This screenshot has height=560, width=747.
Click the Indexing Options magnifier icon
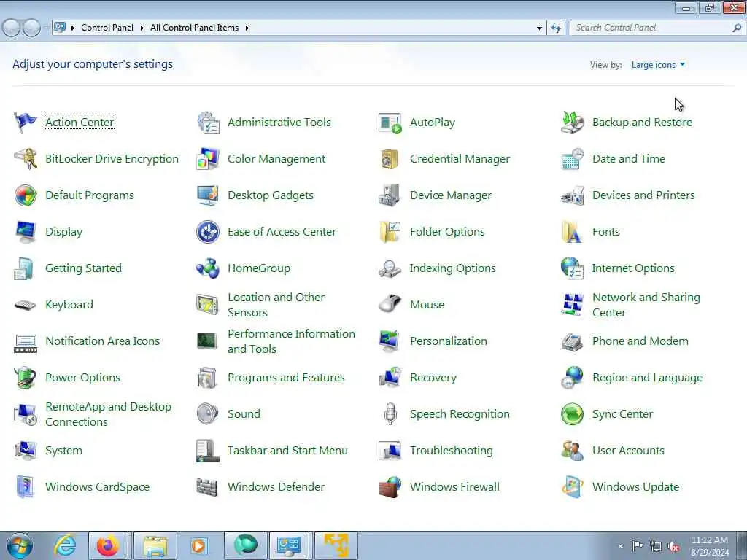(x=390, y=268)
